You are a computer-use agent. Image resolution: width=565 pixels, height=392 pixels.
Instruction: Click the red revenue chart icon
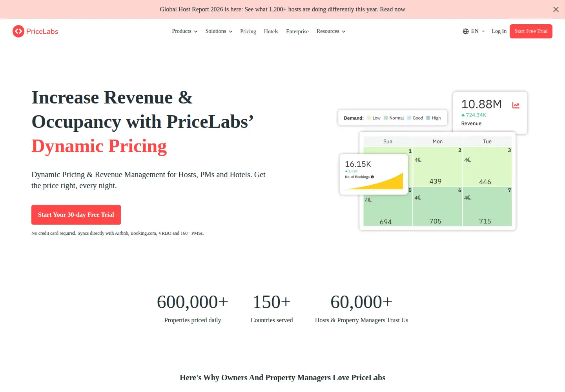[516, 105]
